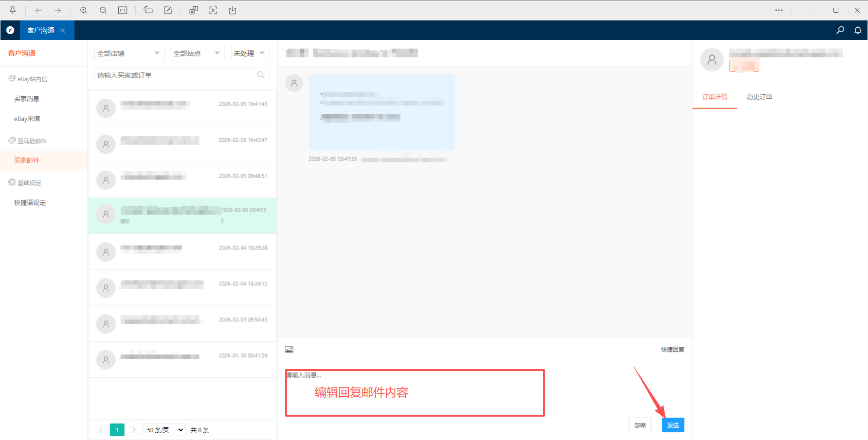Viewport: 868px width, 440px height.
Task: Click the buyer or order search field
Action: coord(175,75)
